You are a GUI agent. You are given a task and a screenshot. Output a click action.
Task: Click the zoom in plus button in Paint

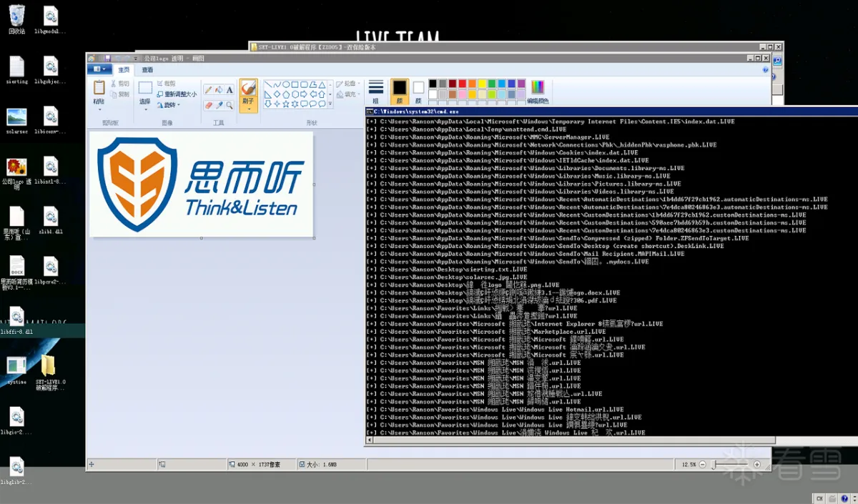(757, 464)
